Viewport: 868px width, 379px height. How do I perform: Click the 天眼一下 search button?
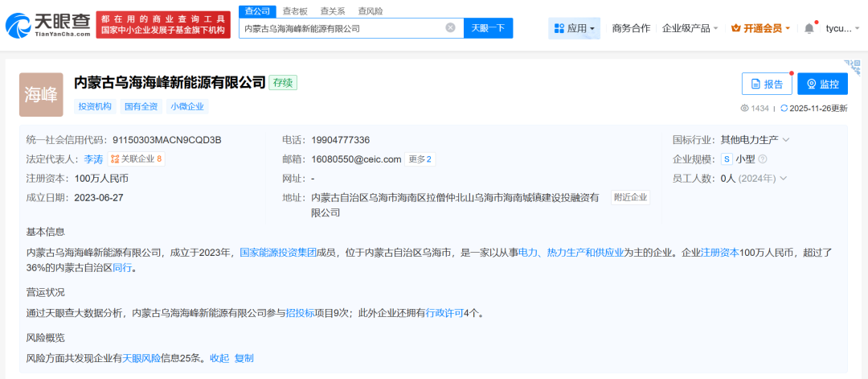pyautogui.click(x=489, y=28)
